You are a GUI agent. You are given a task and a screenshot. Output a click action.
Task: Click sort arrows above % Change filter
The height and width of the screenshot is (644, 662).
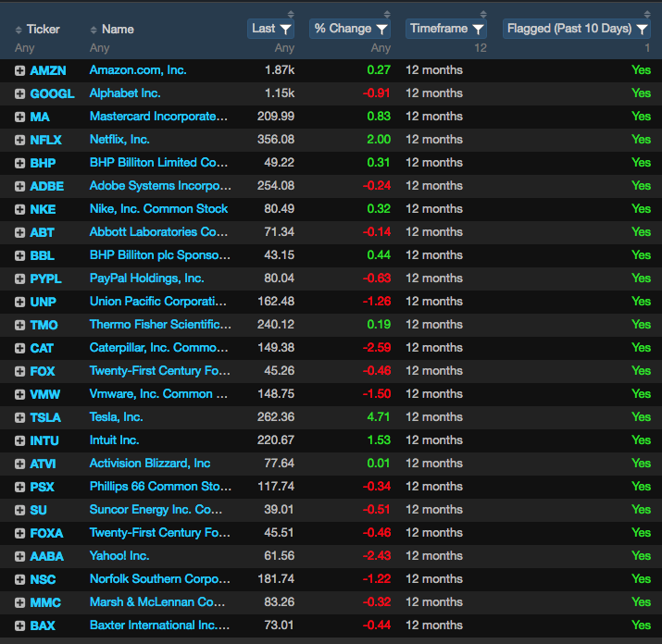click(387, 15)
